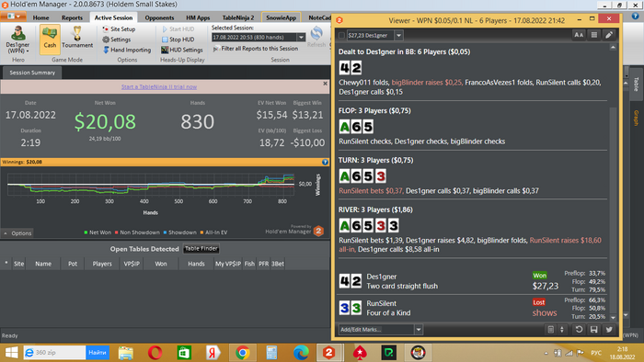The image size is (644, 362).
Task: Click the grid view icon in Viewer
Action: click(594, 35)
